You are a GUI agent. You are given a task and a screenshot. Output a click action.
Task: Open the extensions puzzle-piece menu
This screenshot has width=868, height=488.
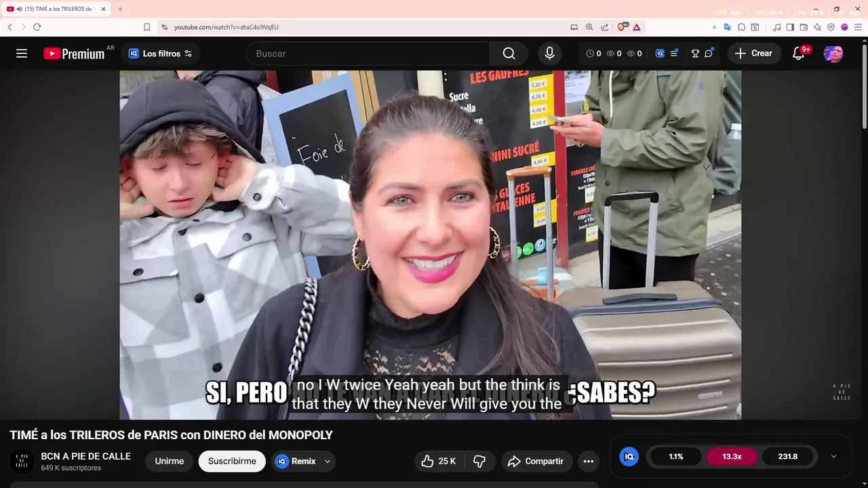(x=741, y=27)
